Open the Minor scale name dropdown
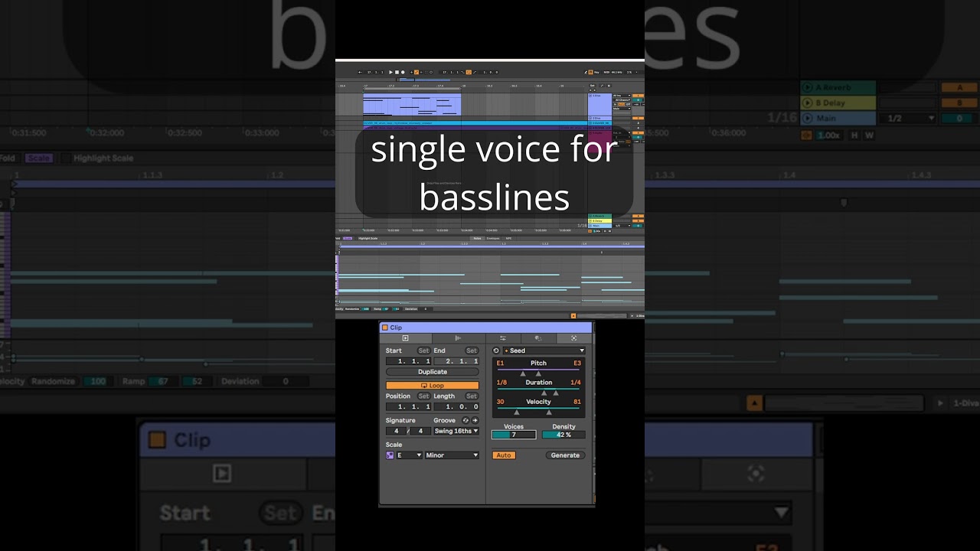This screenshot has width=980, height=551. pos(452,455)
